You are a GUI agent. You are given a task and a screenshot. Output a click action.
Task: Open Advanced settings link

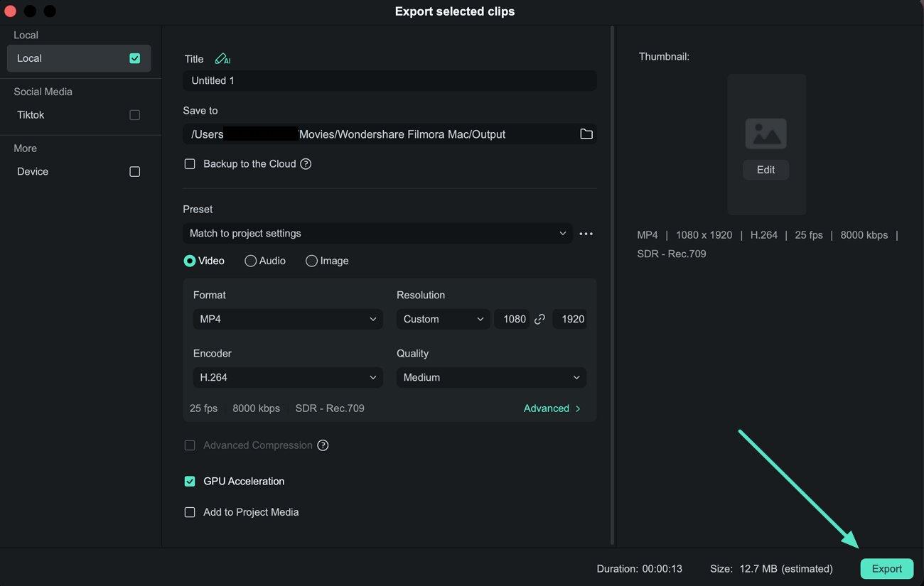coord(552,408)
